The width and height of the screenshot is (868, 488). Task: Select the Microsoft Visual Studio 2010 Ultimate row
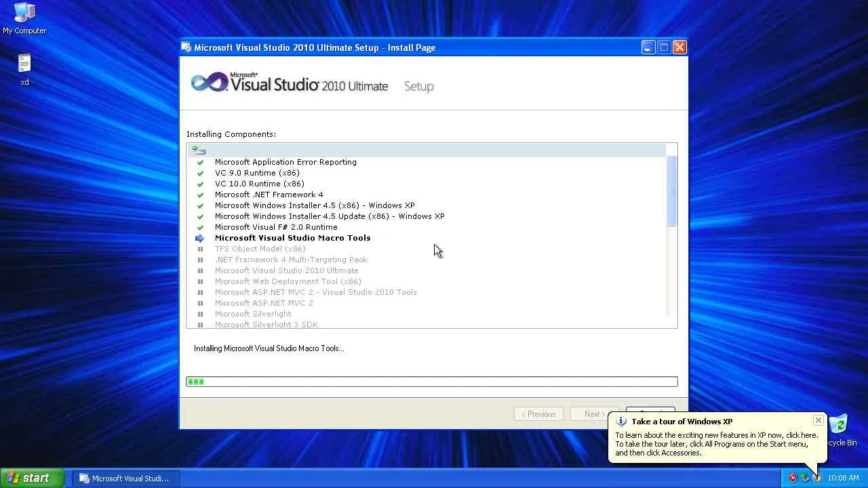[x=287, y=270]
